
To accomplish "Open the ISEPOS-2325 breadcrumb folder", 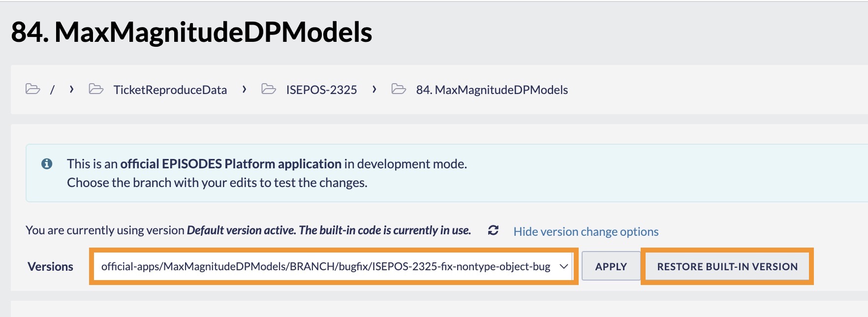I will click(321, 90).
